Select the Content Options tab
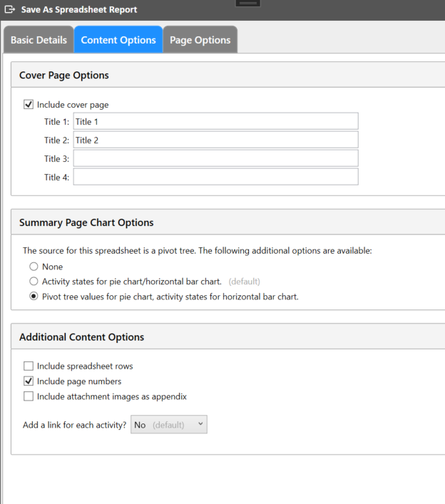The image size is (445, 504). pyautogui.click(x=118, y=40)
